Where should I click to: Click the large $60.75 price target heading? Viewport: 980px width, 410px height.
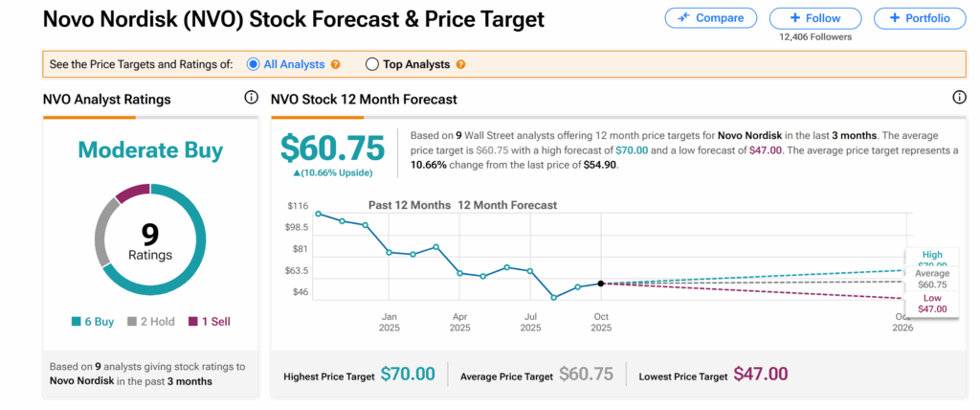(x=332, y=148)
